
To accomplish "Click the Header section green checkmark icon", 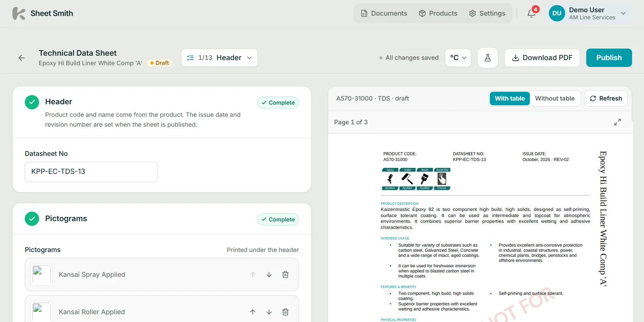I will [32, 102].
